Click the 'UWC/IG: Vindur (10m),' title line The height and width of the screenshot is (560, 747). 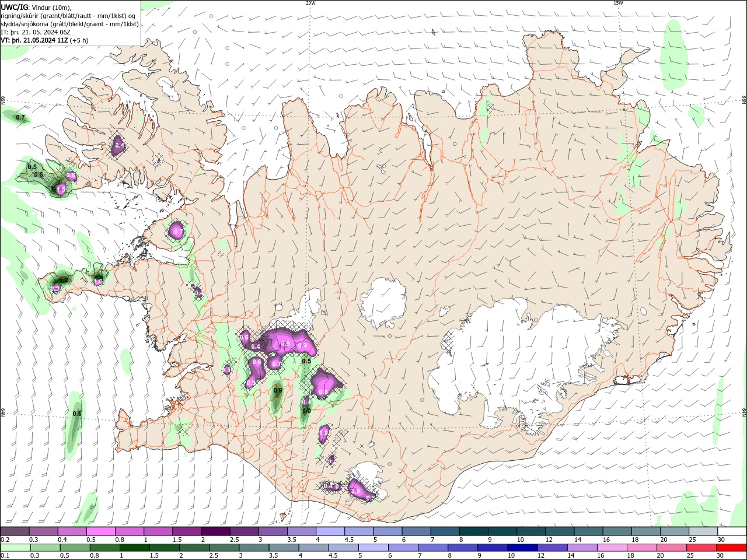(36, 8)
